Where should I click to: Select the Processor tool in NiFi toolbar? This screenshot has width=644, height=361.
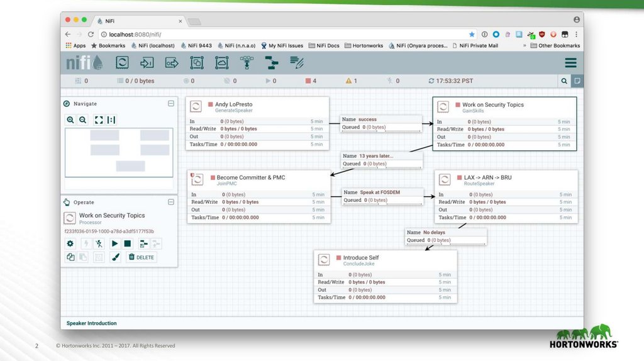point(122,63)
